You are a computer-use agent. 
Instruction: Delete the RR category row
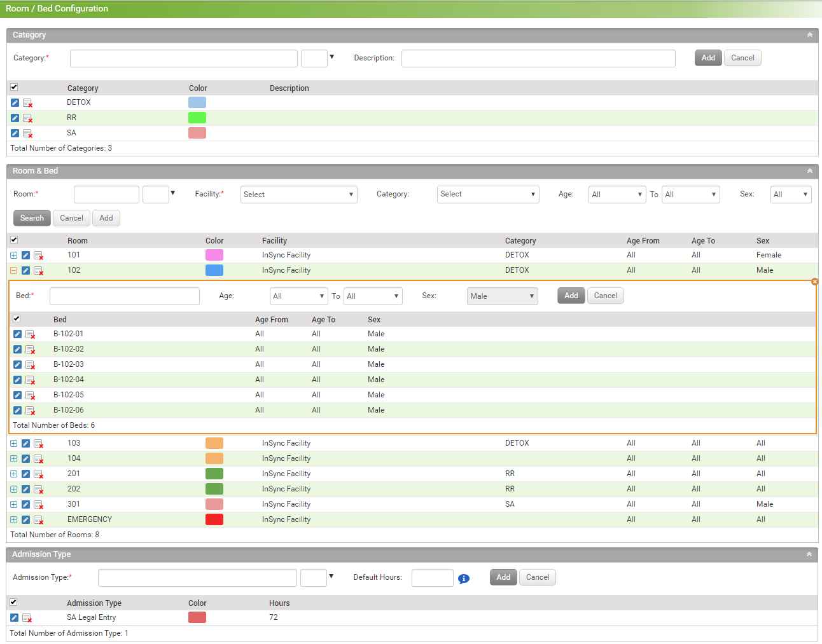[x=27, y=118]
